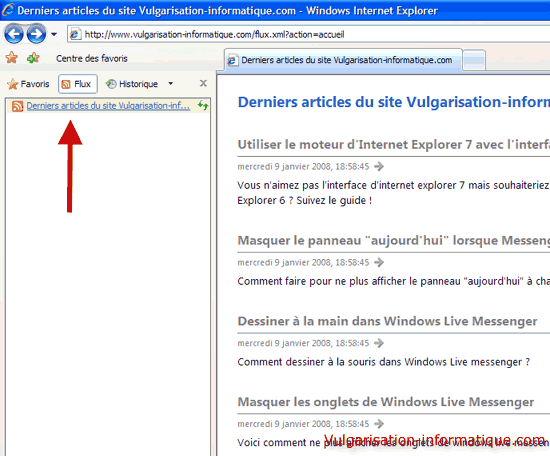This screenshot has width=550, height=456.
Task: Click Internet Explorer logo in title bar
Action: [8, 10]
